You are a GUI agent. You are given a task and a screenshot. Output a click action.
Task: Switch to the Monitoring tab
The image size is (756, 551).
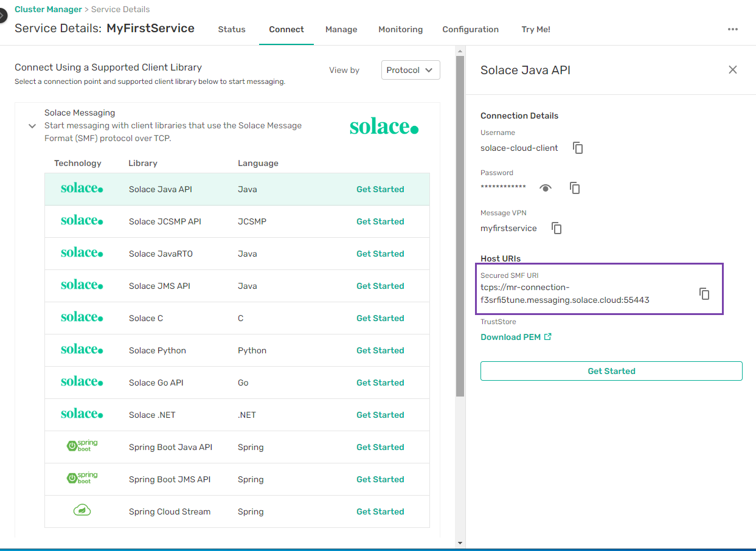click(400, 29)
